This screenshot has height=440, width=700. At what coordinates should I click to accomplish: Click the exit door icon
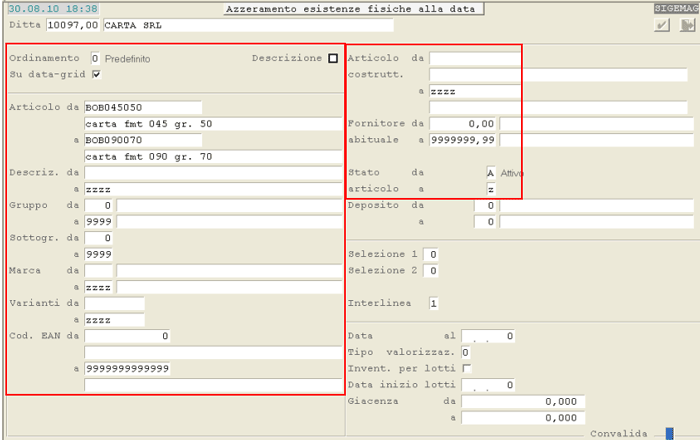point(686,25)
